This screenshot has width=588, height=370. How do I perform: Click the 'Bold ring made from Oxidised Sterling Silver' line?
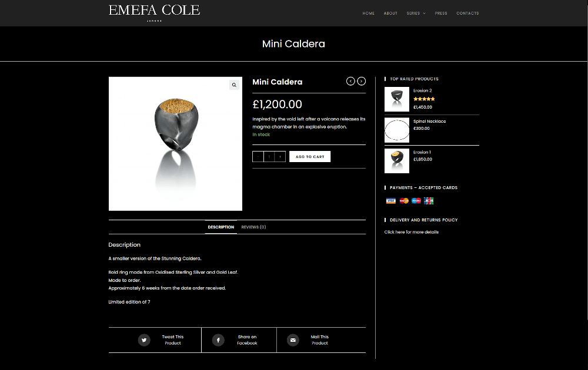tap(173, 273)
